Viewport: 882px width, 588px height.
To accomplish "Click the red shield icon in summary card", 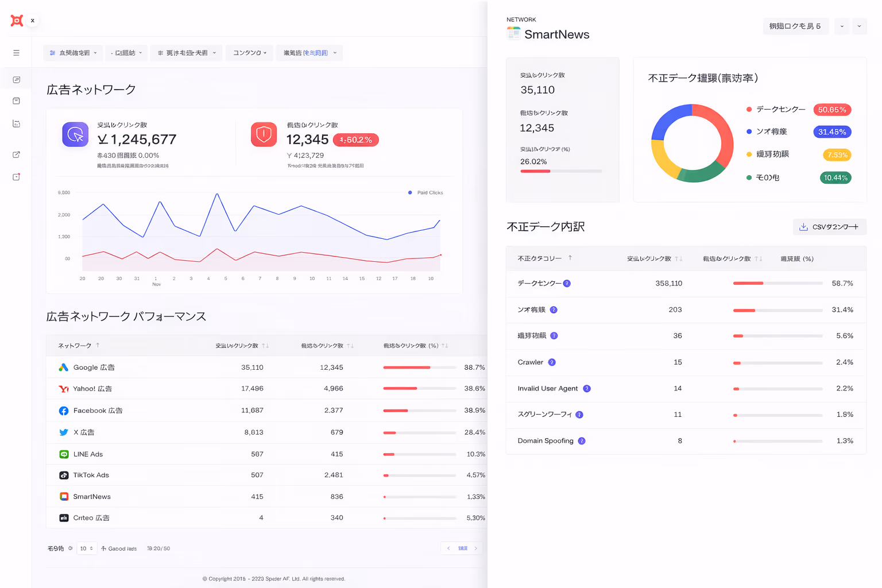I will click(264, 134).
